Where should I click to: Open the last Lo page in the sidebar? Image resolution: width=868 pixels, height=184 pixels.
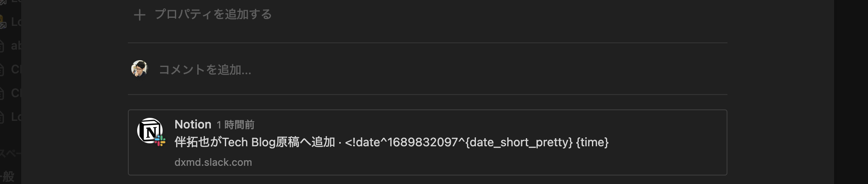point(16,117)
